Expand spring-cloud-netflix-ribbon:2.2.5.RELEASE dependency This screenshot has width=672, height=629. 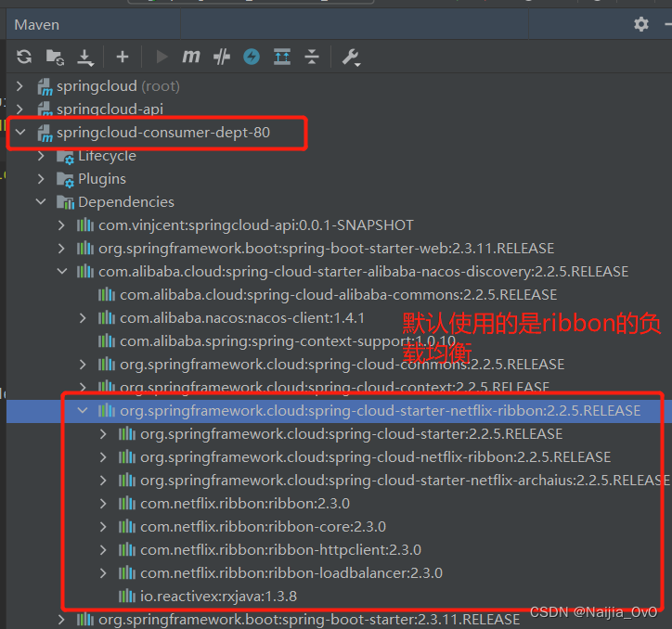[103, 456]
